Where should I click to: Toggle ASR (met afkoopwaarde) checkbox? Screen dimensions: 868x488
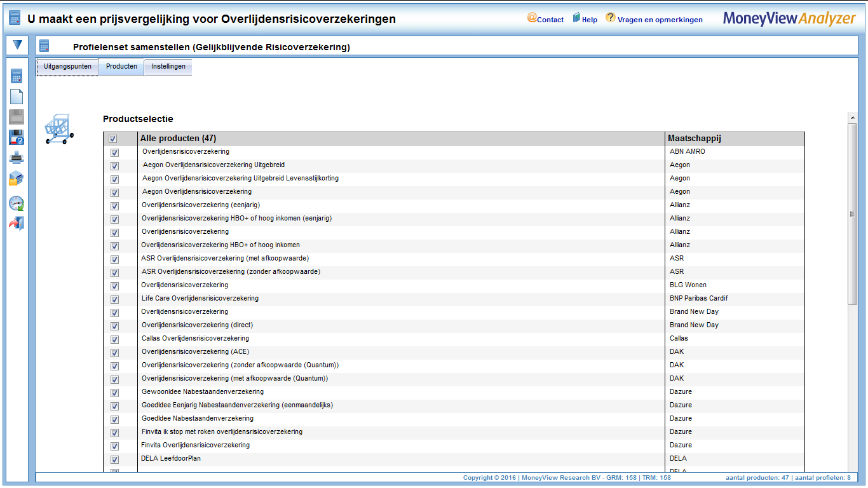tap(114, 259)
